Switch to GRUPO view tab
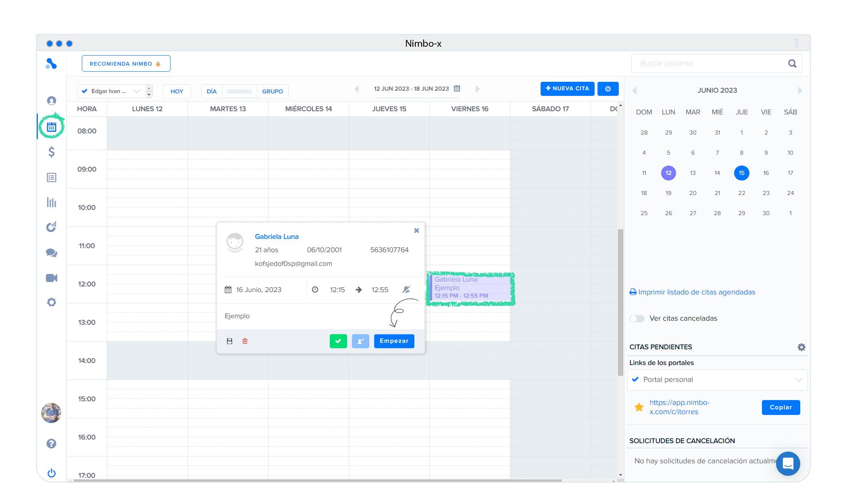 (273, 91)
